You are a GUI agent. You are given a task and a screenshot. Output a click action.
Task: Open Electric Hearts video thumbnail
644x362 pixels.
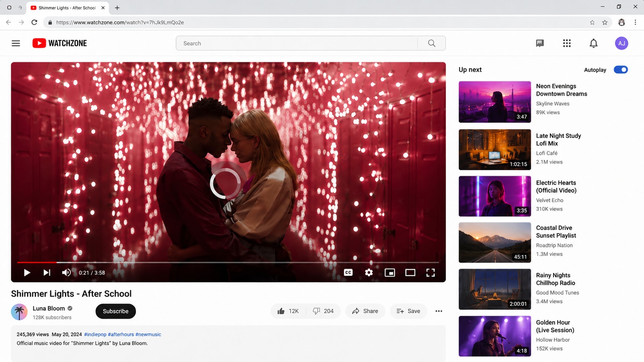tap(495, 196)
